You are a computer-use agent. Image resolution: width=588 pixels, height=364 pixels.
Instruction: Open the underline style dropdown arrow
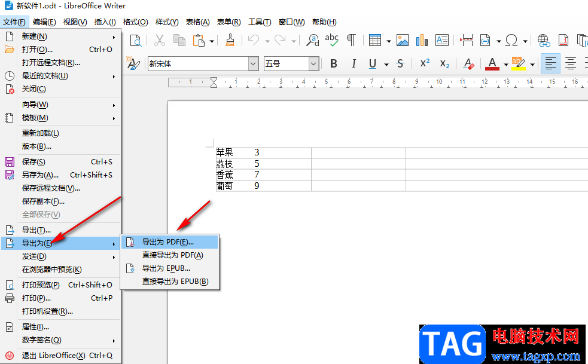[x=386, y=65]
